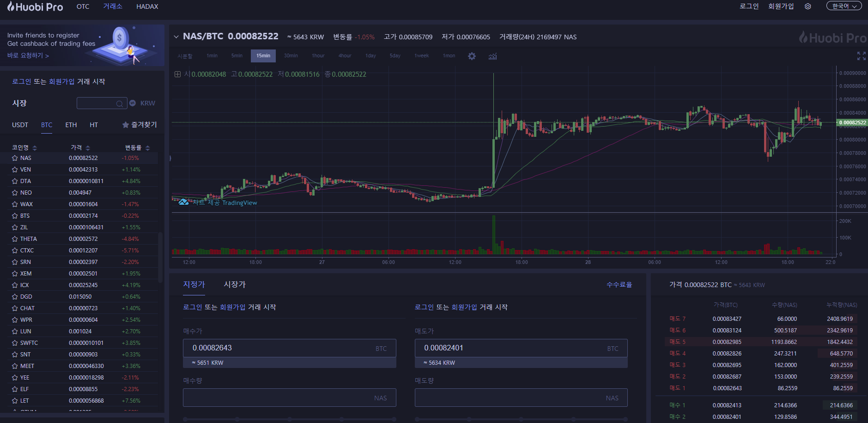Click buy amount percentage slider
868x423 pixels.
pos(290,419)
